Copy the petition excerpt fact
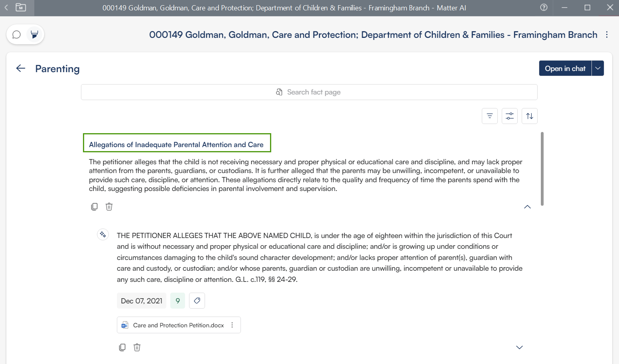This screenshot has width=619, height=364. pos(122,347)
